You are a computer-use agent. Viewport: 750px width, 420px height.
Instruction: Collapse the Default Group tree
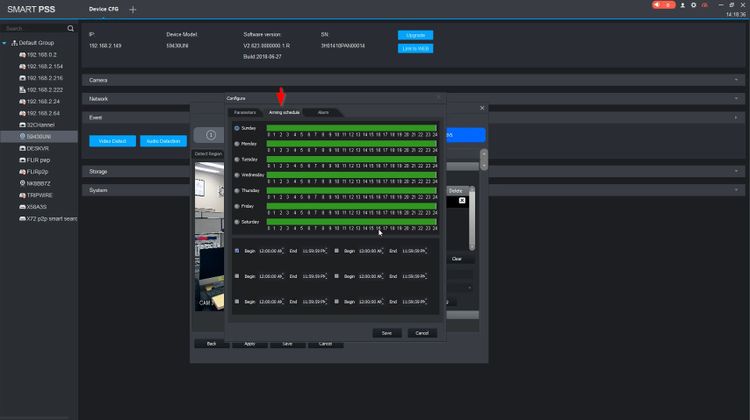(x=4, y=43)
